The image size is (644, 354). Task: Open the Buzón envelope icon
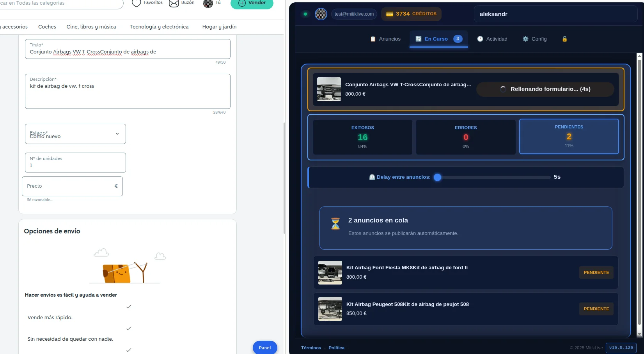(174, 3)
